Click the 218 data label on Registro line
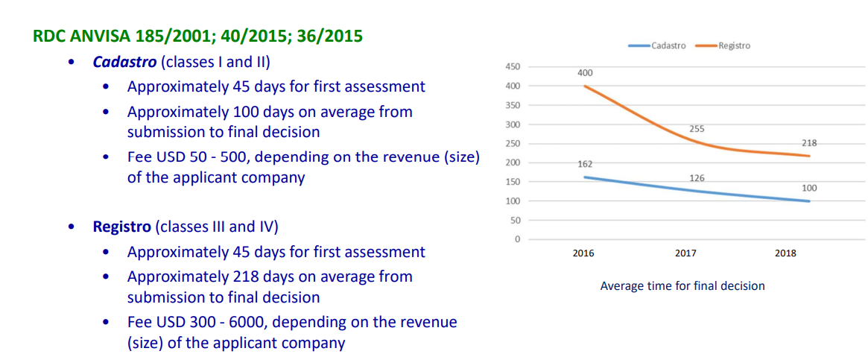This screenshot has height=357, width=868. click(x=809, y=143)
